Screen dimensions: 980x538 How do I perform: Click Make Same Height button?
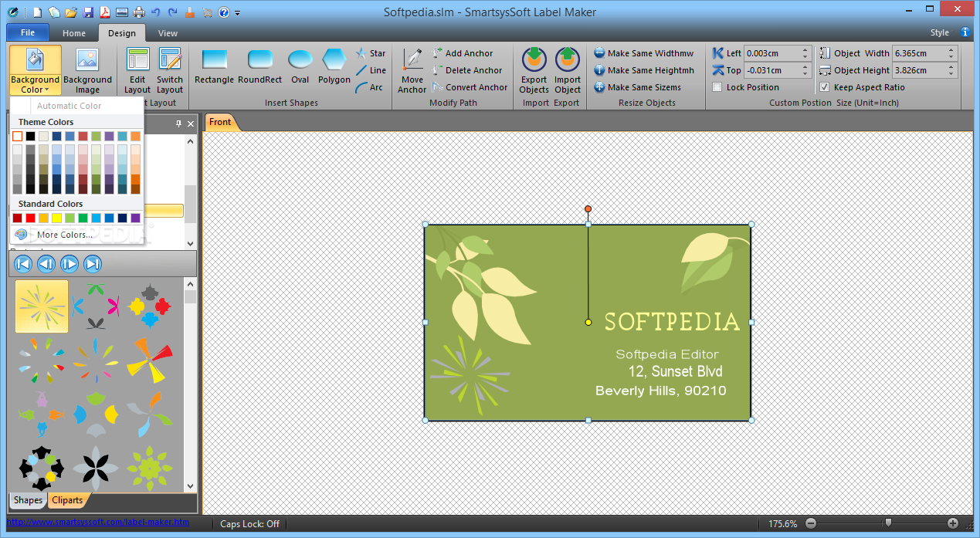[644, 70]
